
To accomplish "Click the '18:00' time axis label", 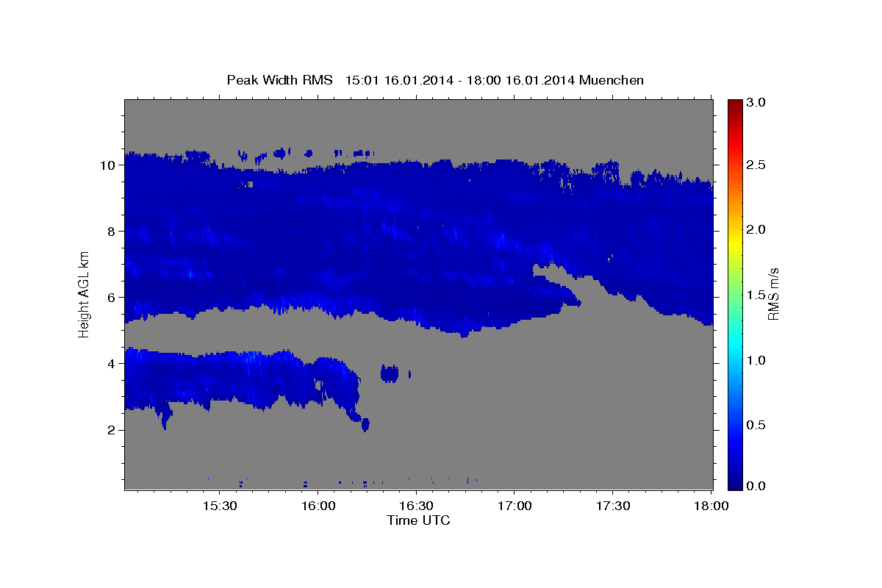I will [711, 506].
